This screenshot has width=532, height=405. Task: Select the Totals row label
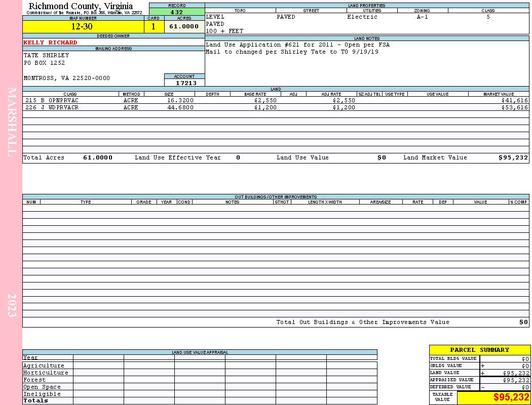click(x=35, y=400)
